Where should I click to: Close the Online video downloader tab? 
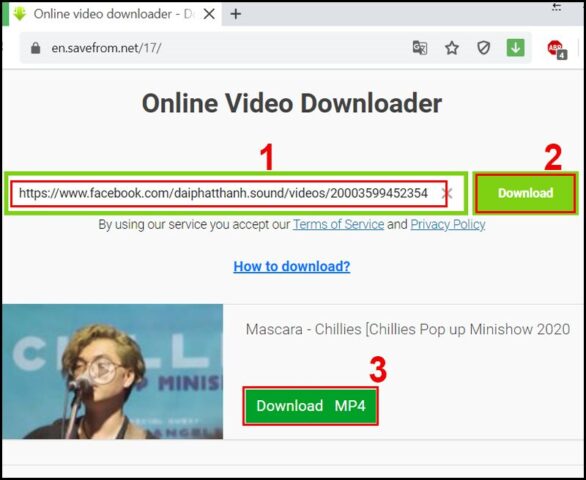click(209, 14)
